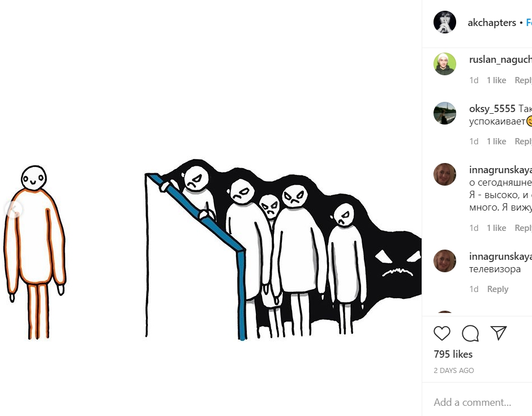Open oksy_5555 username link
Viewport: 532px width, 416px height.
(x=492, y=109)
